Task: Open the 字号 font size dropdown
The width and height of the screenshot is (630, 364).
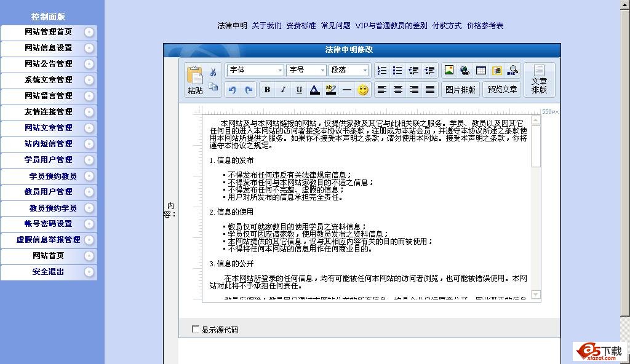Action: coord(306,70)
